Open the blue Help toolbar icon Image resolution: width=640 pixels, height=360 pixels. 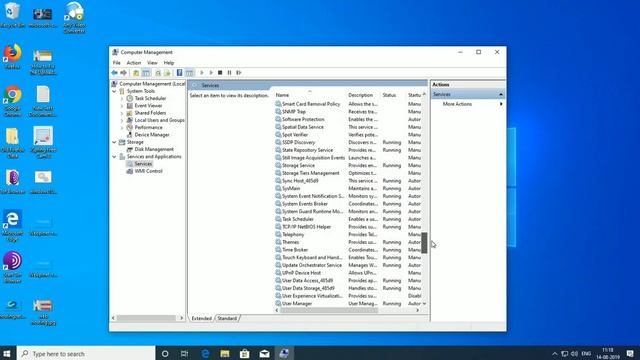click(x=179, y=73)
